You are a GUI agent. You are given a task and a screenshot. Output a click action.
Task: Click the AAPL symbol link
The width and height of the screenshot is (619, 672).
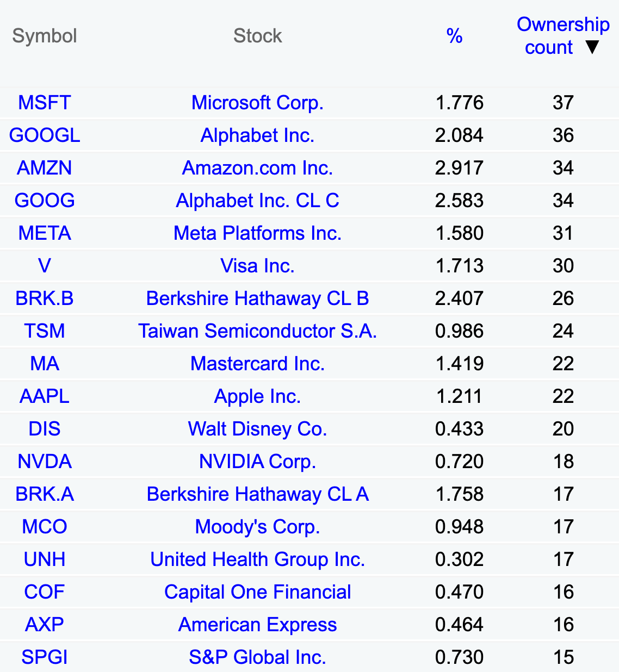pyautogui.click(x=45, y=396)
